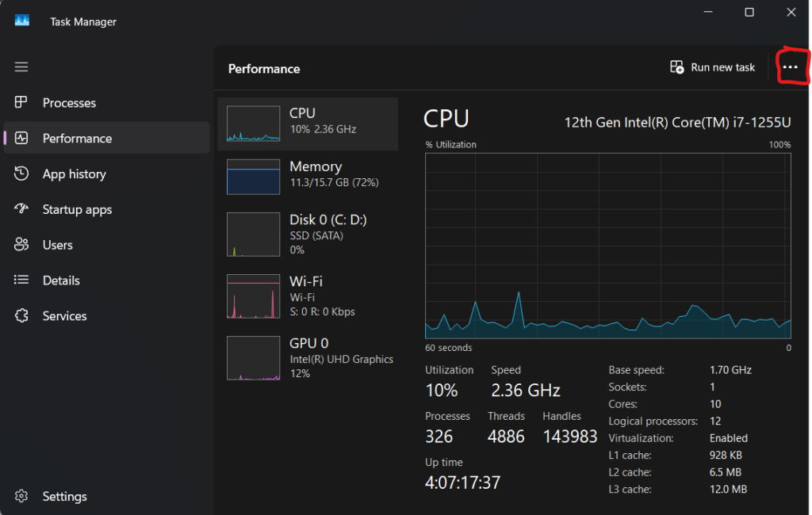
Task: Click the Performance sidebar icon
Action: pos(21,138)
